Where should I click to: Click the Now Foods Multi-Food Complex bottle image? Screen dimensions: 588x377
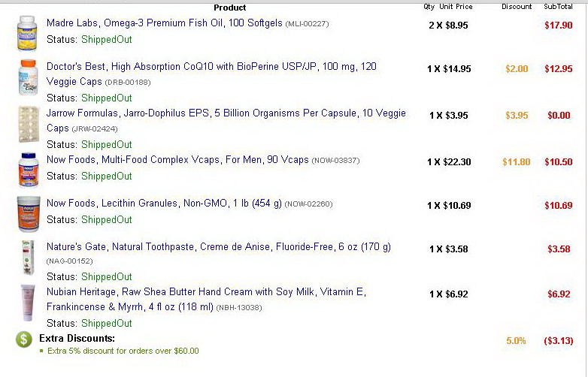coord(27,170)
